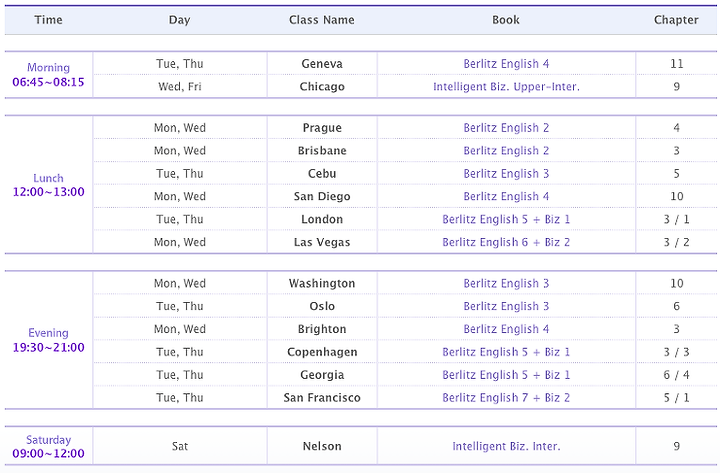This screenshot has width=720, height=473.
Task: Select the Morning 06:45~08:15 time slot
Action: point(48,75)
